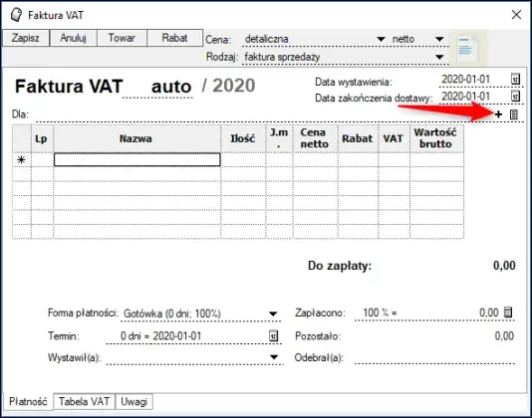The width and height of the screenshot is (532, 418).
Task: Click the Rabat button
Action: point(174,38)
